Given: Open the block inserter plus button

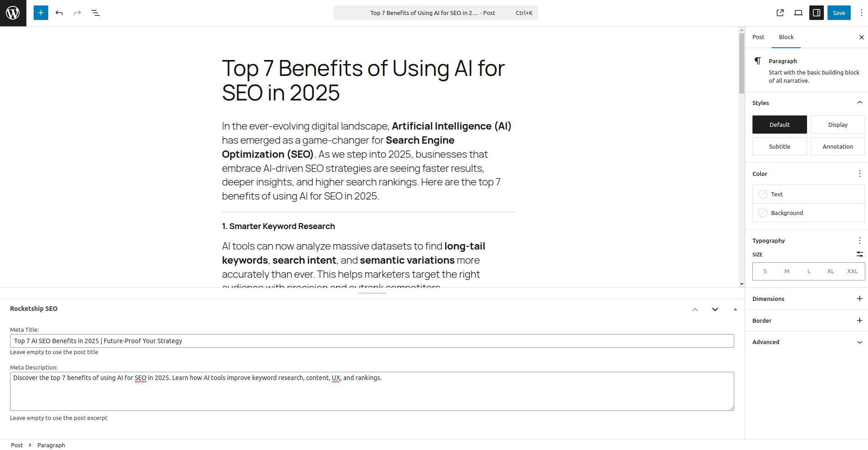Looking at the screenshot, I should [x=41, y=13].
